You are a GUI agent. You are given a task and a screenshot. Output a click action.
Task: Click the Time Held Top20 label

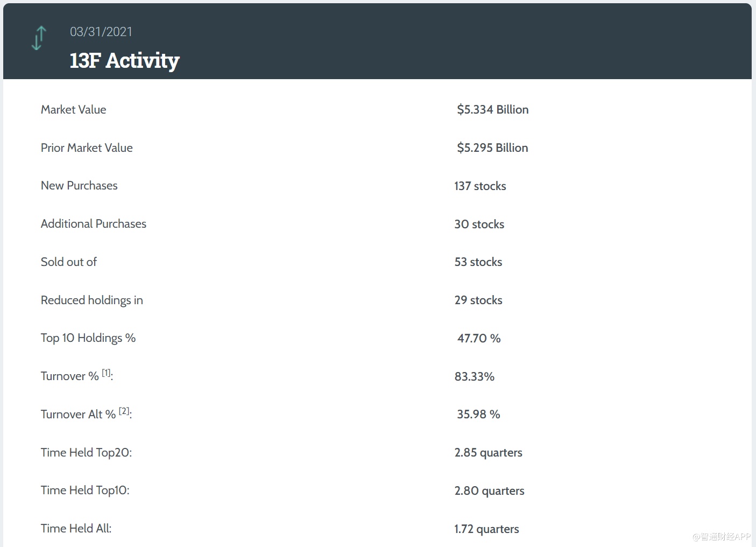coord(86,453)
